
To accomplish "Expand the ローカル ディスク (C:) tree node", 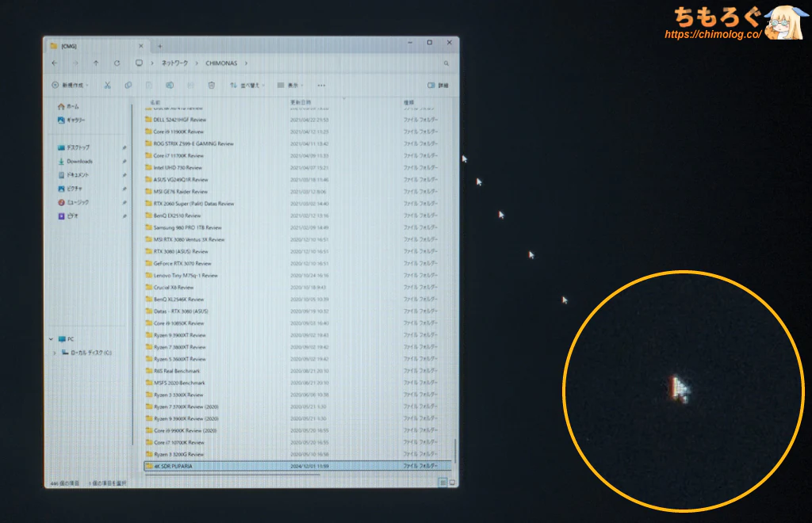I will coord(55,353).
